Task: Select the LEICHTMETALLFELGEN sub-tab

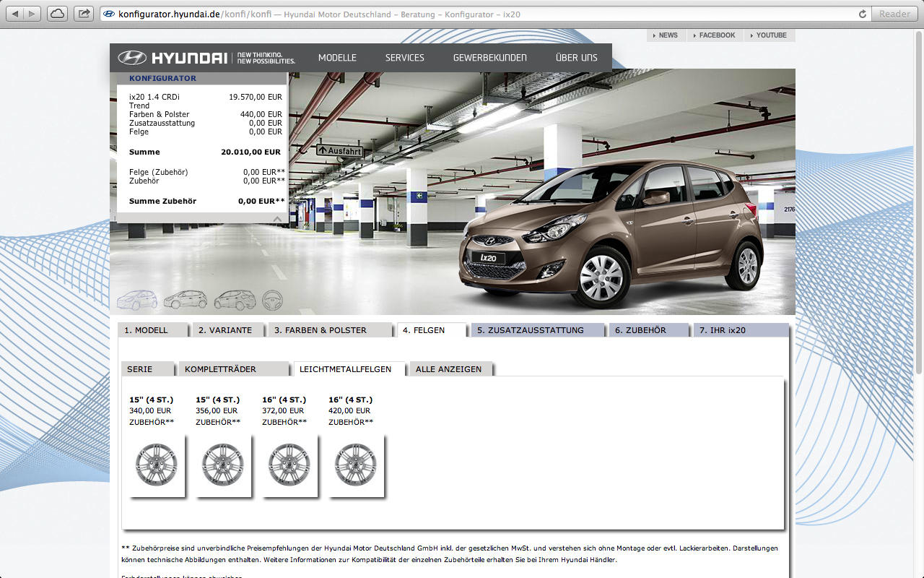Action: tap(349, 369)
